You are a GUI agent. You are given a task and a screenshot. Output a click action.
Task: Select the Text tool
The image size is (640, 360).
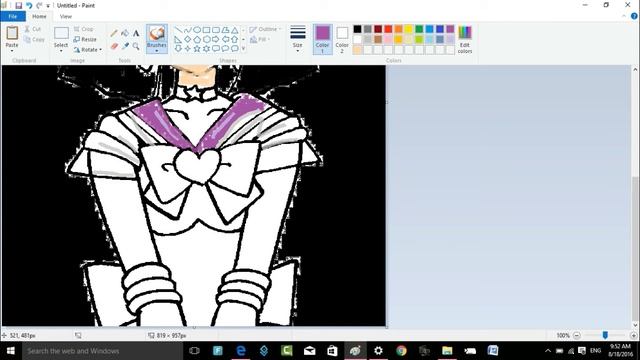click(x=136, y=33)
